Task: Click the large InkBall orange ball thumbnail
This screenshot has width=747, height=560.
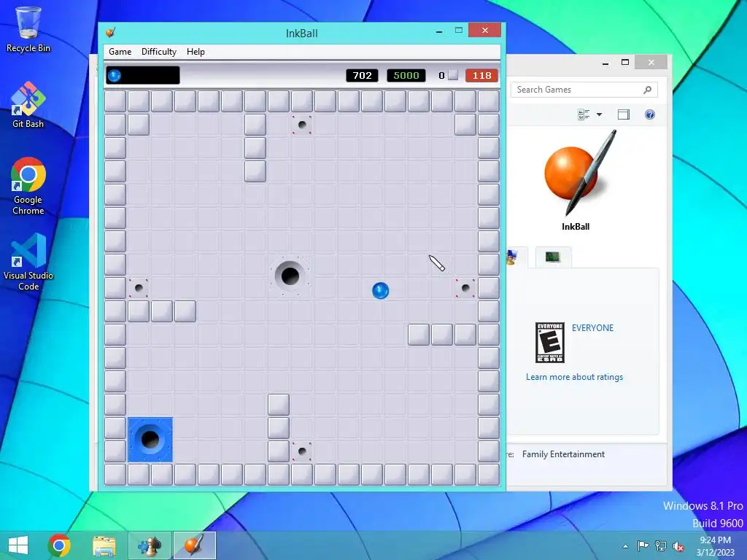Action: point(579,172)
